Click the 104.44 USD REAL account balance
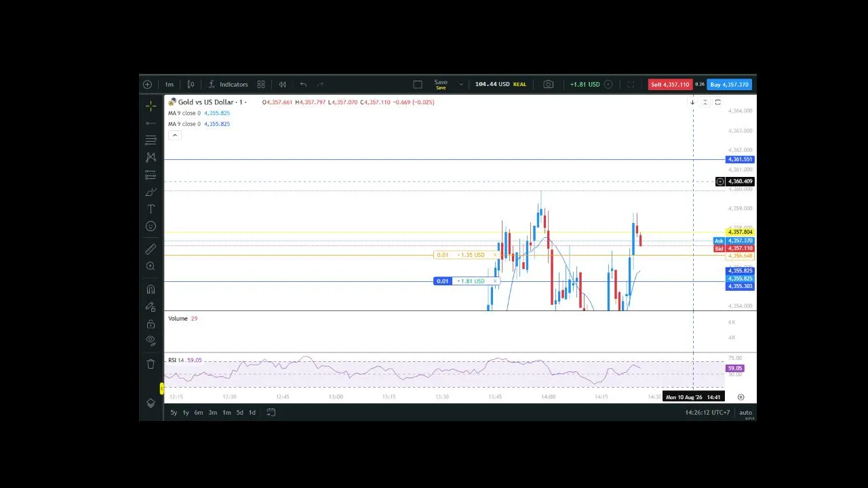 click(x=500, y=85)
